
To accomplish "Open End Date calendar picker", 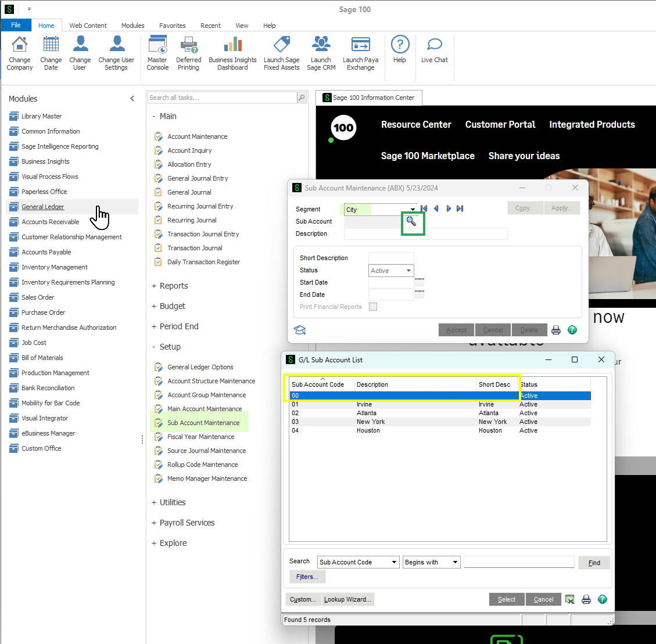I will click(419, 294).
